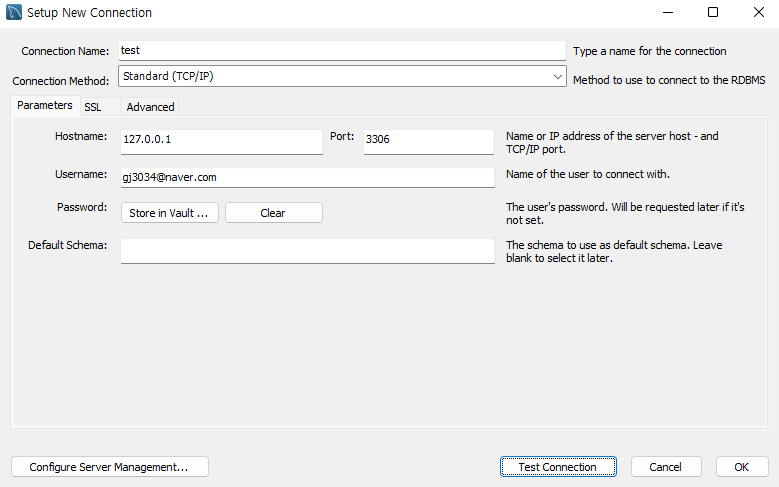Screen dimensions: 779x487
Task: Click the MySQL Workbench dolphin title icon
Action: [x=14, y=12]
